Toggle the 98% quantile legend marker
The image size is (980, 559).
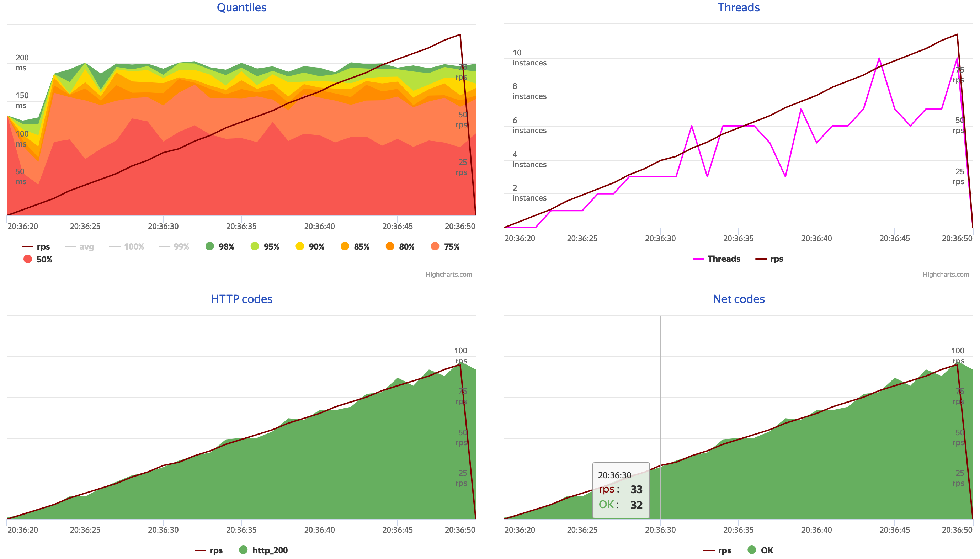point(209,246)
